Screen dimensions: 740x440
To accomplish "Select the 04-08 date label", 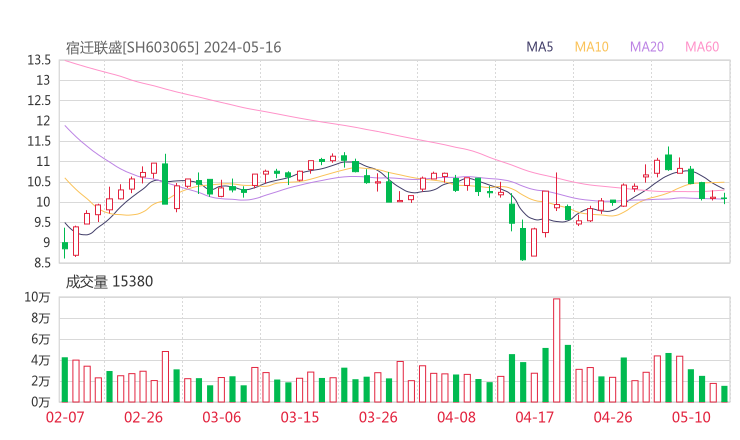I will tap(456, 417).
